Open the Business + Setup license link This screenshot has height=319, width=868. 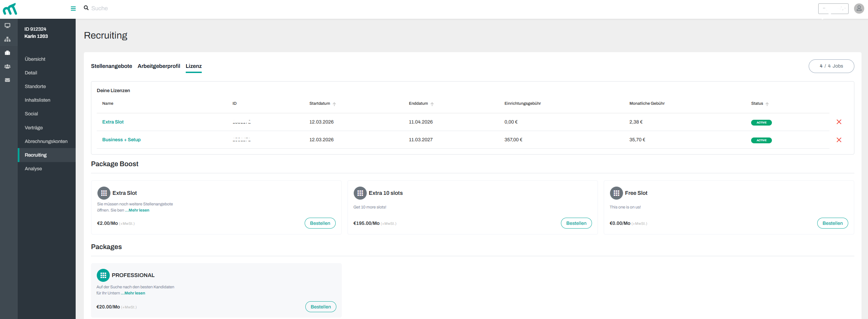point(121,140)
